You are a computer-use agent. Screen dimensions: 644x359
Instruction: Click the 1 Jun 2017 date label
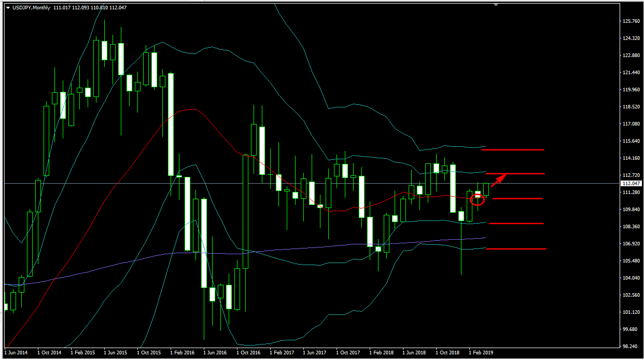click(x=315, y=353)
